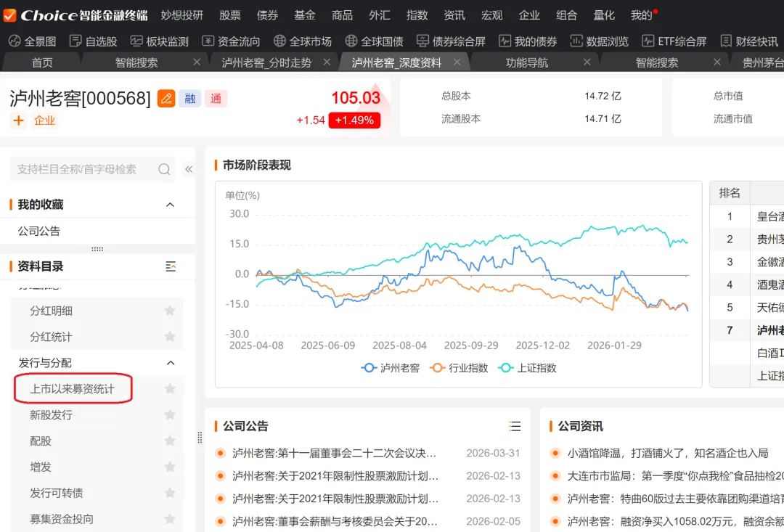
Task: Click the 通 connect badge
Action: (x=216, y=99)
